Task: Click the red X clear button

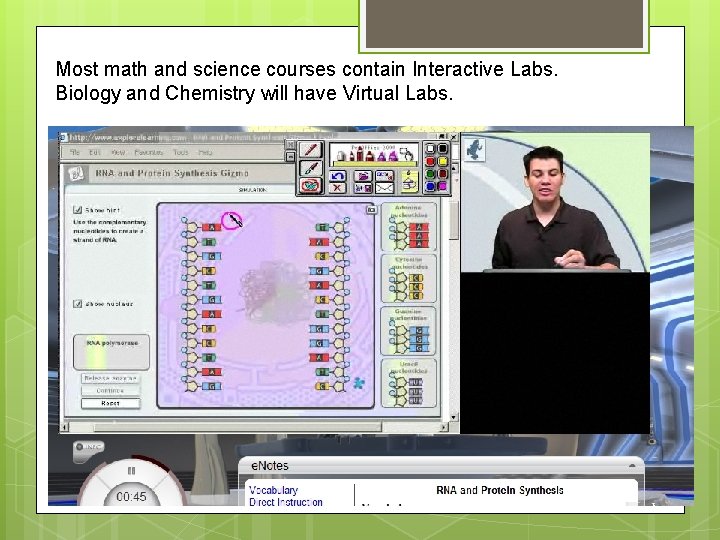Action: pyautogui.click(x=338, y=187)
